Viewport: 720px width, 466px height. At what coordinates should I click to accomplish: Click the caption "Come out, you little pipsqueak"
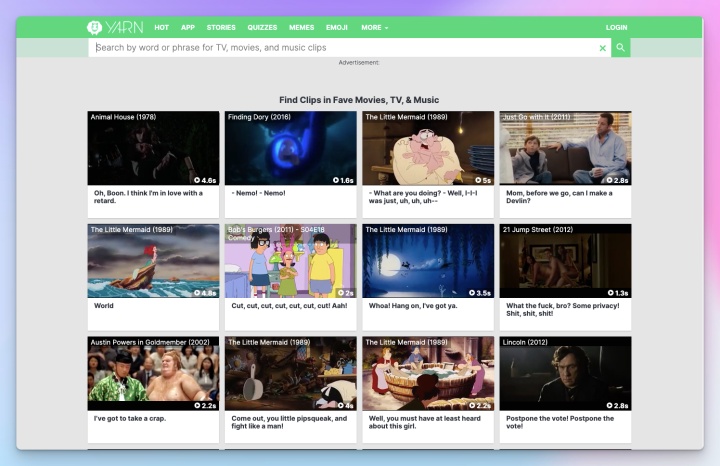click(x=289, y=422)
